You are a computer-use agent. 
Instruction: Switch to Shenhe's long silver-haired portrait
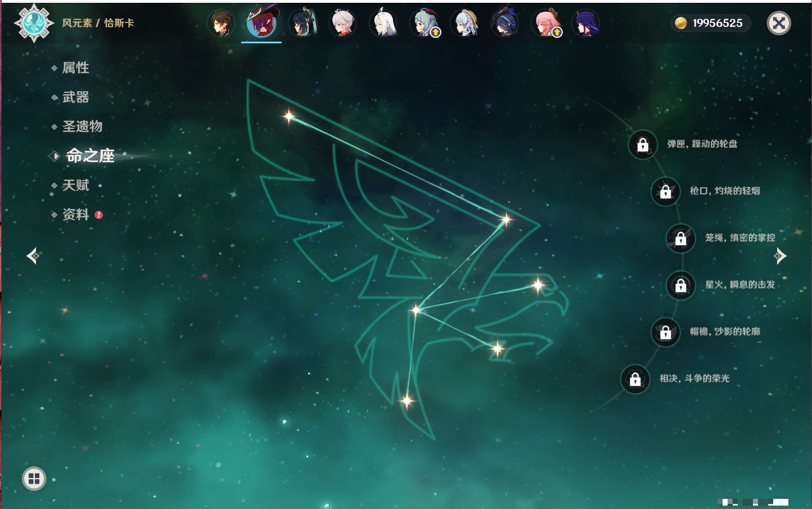click(383, 23)
